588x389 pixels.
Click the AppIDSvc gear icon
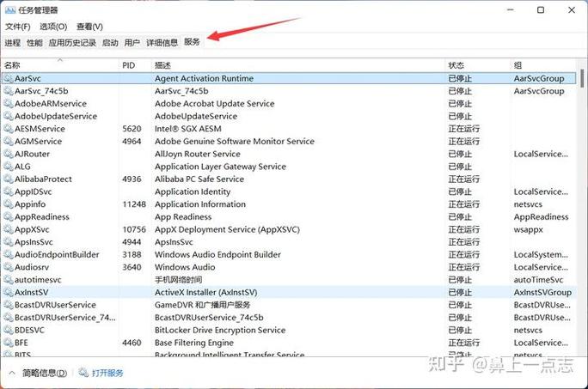point(9,191)
